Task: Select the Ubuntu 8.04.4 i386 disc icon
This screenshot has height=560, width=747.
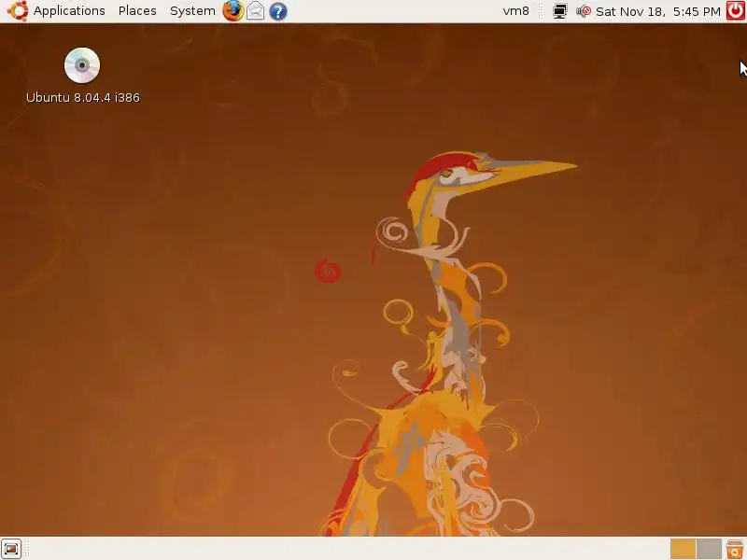Action: pyautogui.click(x=82, y=65)
